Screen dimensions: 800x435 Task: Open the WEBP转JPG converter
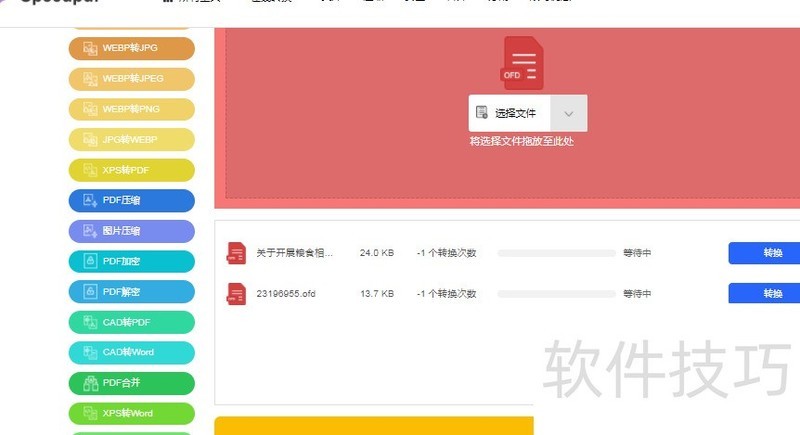[x=132, y=48]
